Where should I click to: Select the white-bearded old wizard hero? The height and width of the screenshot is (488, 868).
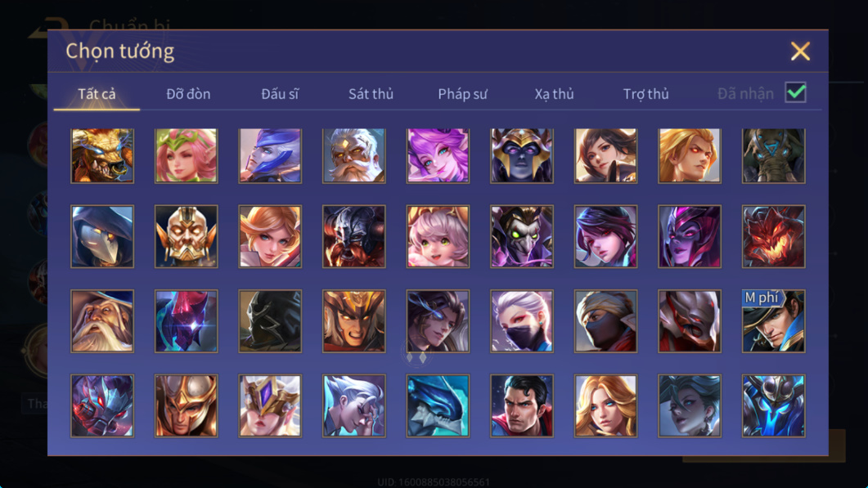(102, 321)
